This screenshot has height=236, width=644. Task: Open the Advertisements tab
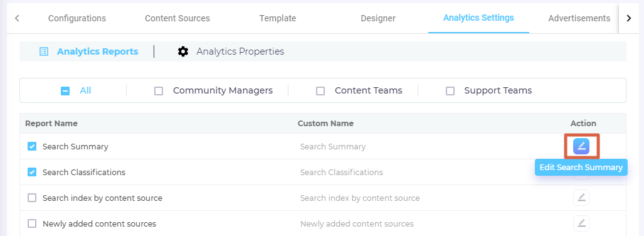coord(579,18)
